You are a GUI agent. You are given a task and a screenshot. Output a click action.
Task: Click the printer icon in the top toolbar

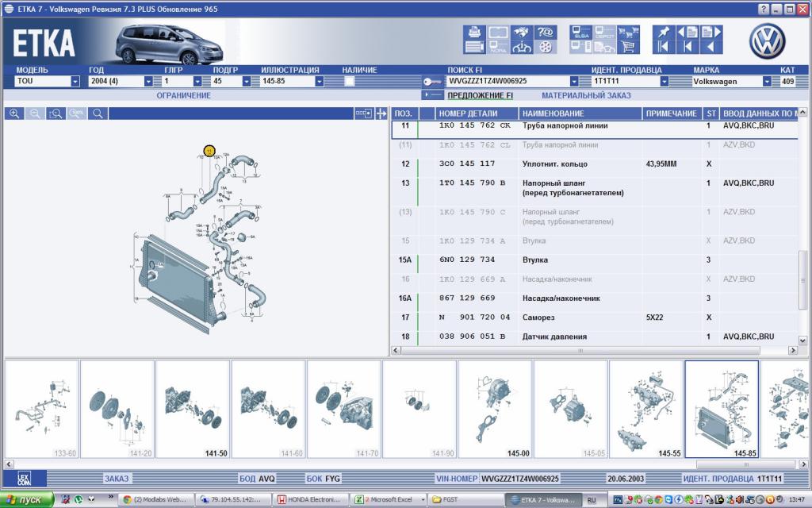474,33
